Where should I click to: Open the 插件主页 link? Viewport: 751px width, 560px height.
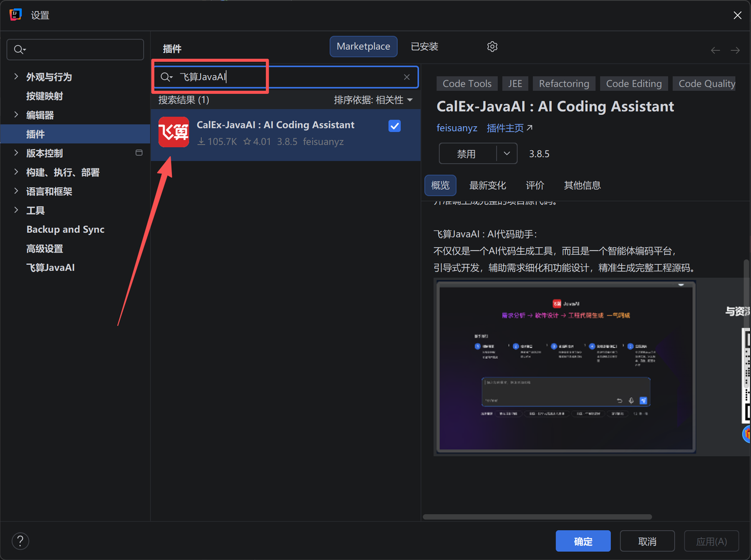coord(509,128)
